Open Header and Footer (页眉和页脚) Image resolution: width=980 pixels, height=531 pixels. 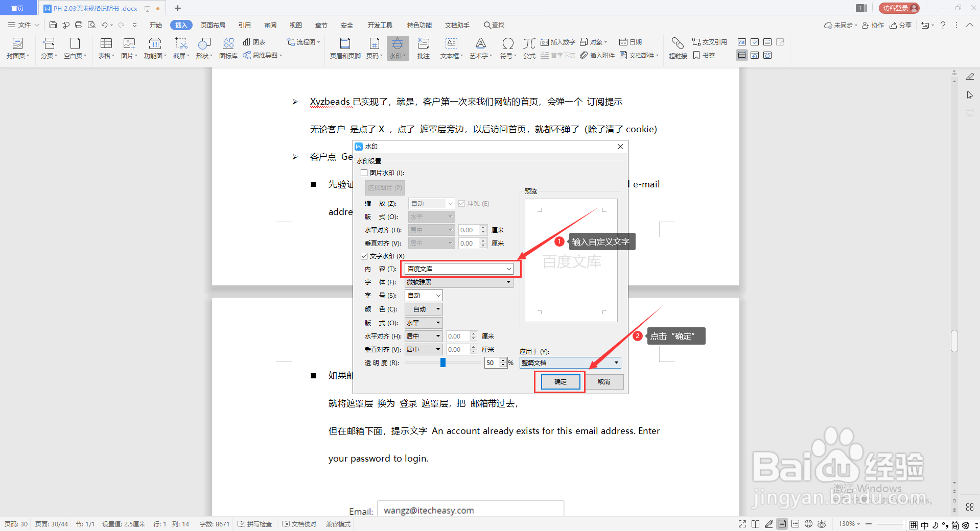coord(345,49)
